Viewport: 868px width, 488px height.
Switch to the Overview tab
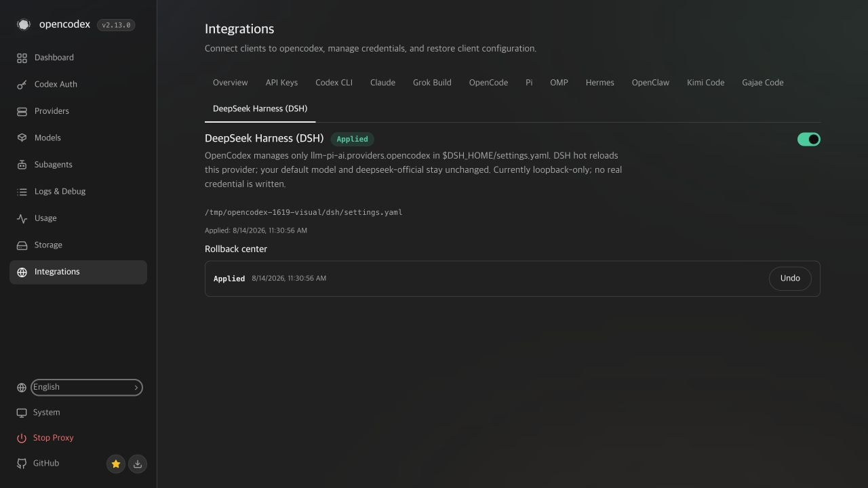tap(231, 83)
